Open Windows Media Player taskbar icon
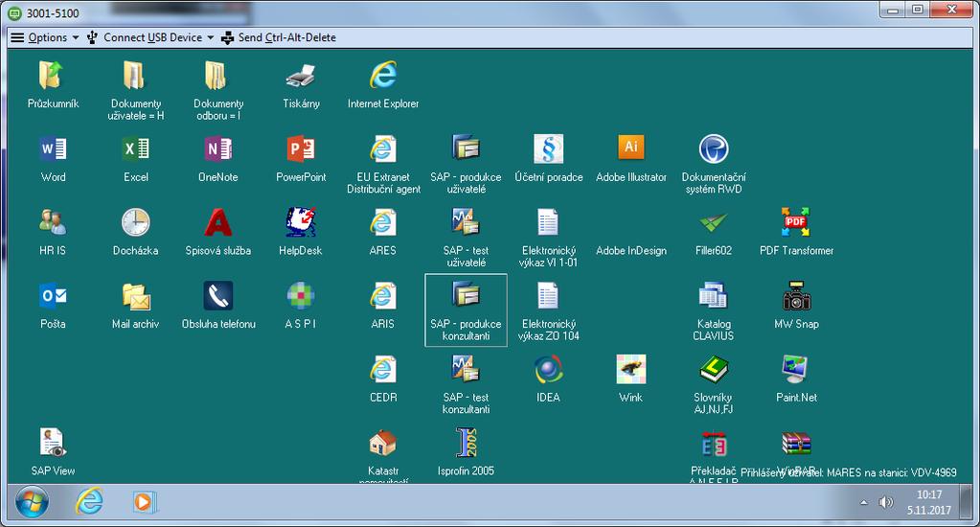The height and width of the screenshot is (527, 980). click(144, 502)
